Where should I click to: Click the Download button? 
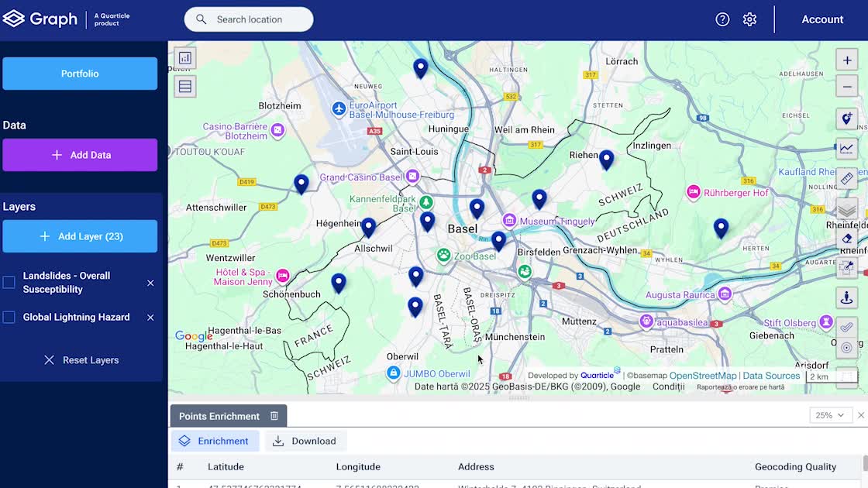[x=305, y=441]
